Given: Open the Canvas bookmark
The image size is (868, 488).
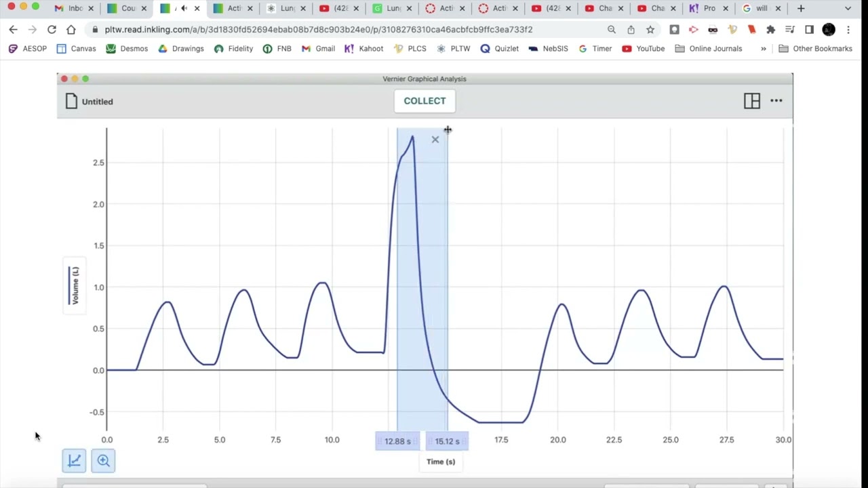Looking at the screenshot, I should pyautogui.click(x=76, y=49).
